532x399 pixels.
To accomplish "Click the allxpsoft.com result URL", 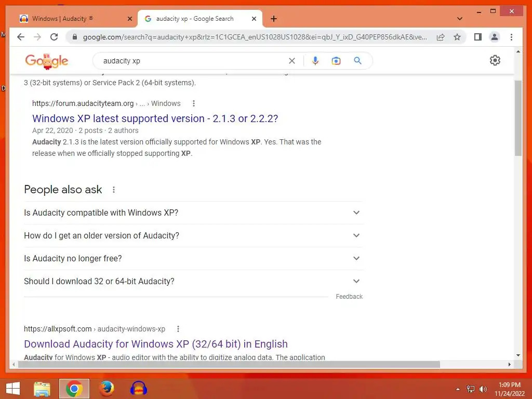I will click(x=95, y=329).
